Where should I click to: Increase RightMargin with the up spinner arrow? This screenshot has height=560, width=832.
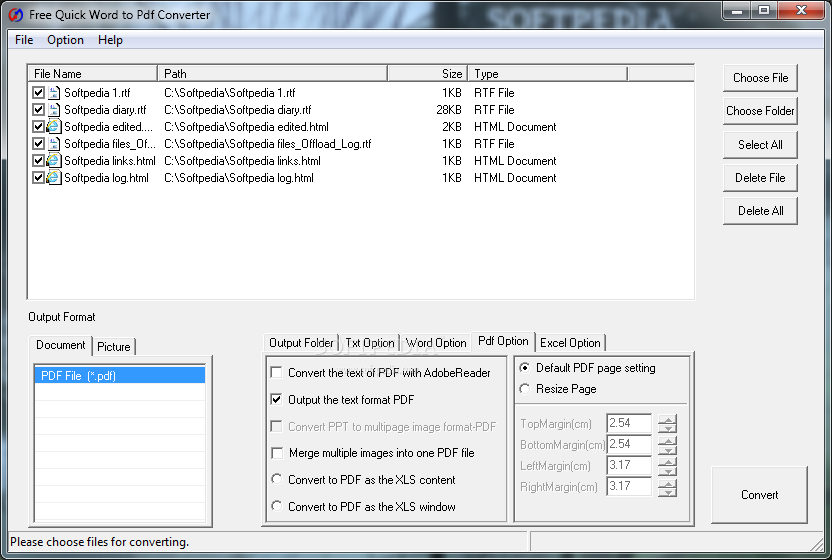coord(668,483)
